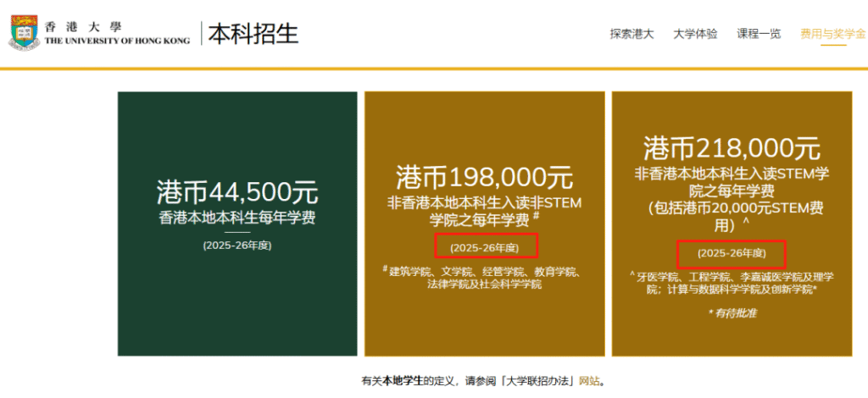This screenshot has height=398, width=868.
Task: Click the 港币44,500元 amount in green card
Action: tap(236, 191)
